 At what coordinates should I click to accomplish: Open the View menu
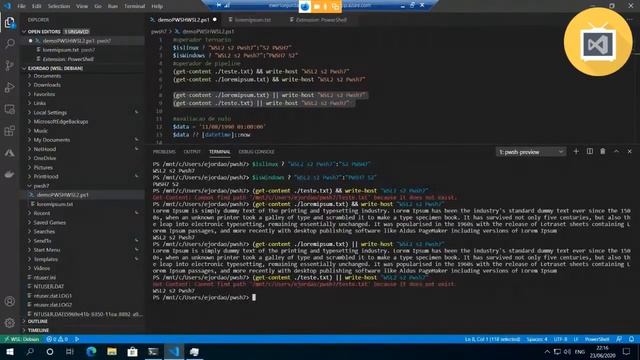click(x=82, y=6)
